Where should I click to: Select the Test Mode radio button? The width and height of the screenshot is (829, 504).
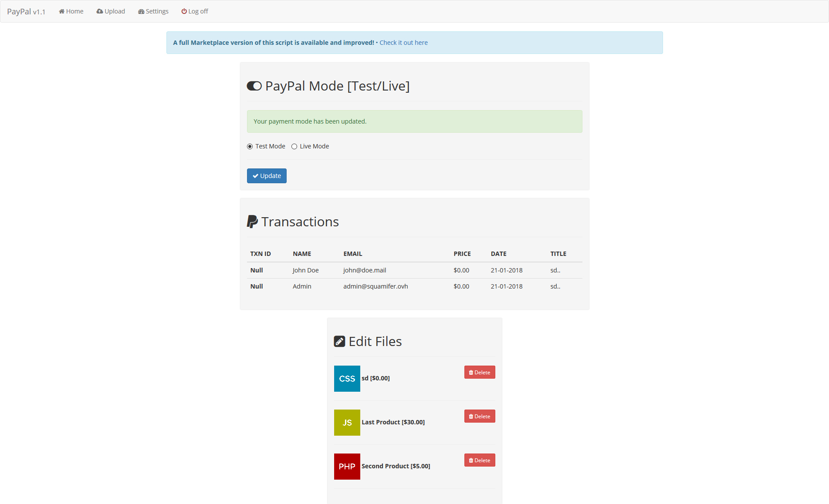click(250, 147)
